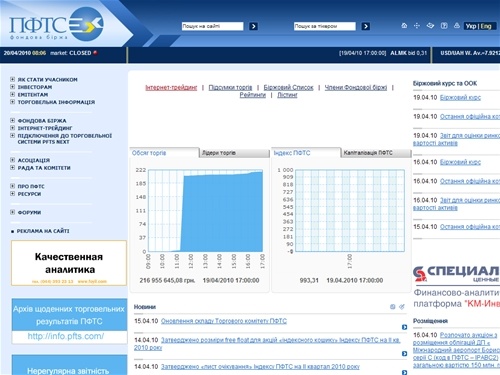Click the square icon beside Новини header

[393, 307]
